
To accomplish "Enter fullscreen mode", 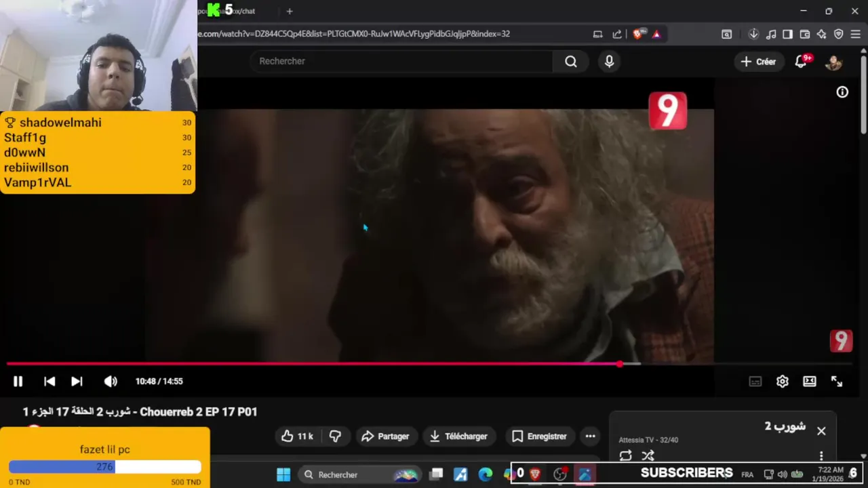I will tap(837, 382).
